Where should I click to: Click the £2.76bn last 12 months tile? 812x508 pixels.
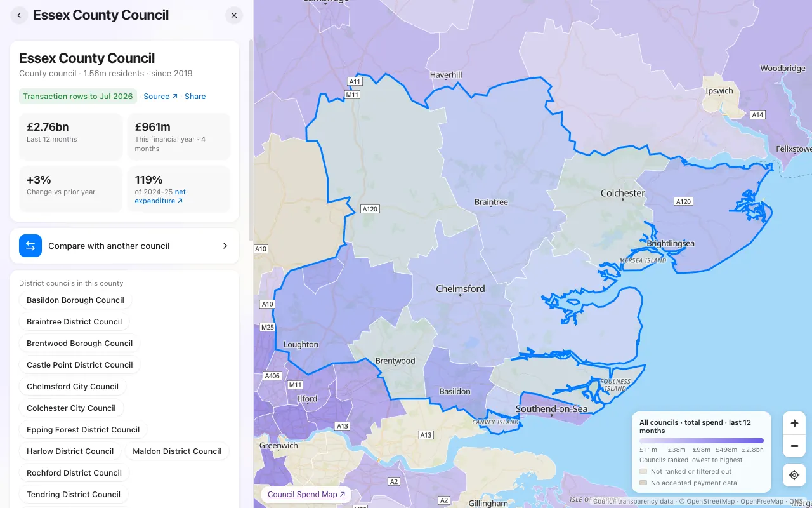(71, 137)
